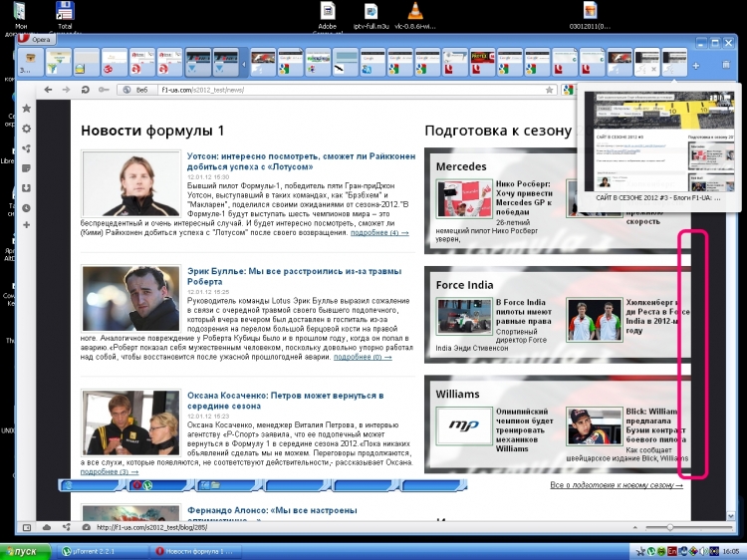Click scrollbar down arrow of the page
747x560 pixels.
click(x=731, y=516)
